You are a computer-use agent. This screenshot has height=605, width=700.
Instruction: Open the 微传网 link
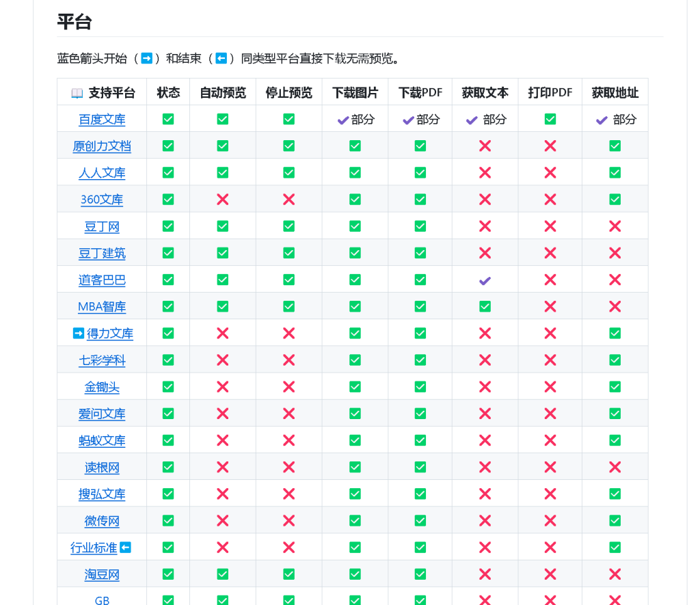point(102,521)
